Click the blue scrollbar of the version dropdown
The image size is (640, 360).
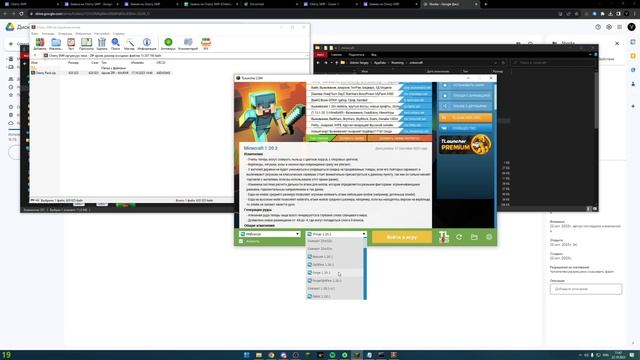click(x=365, y=273)
